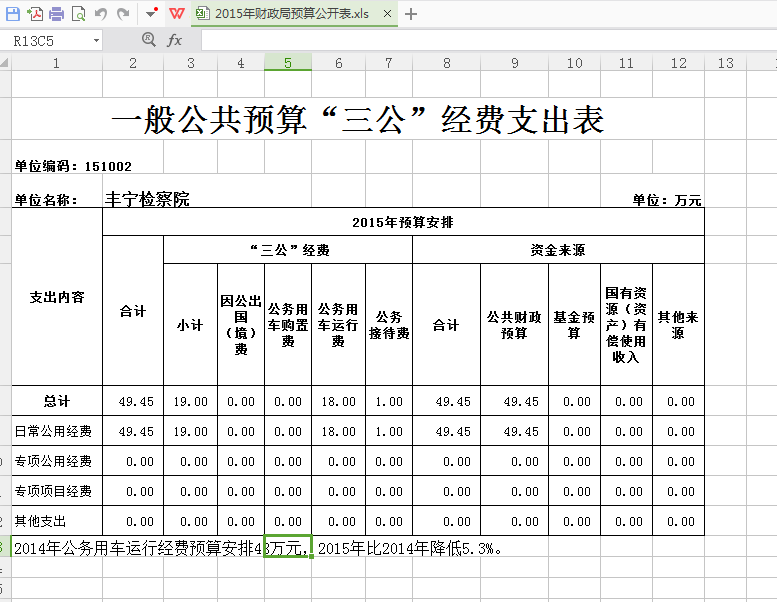Open Print Preview icon
The image size is (777, 602).
[x=78, y=13]
